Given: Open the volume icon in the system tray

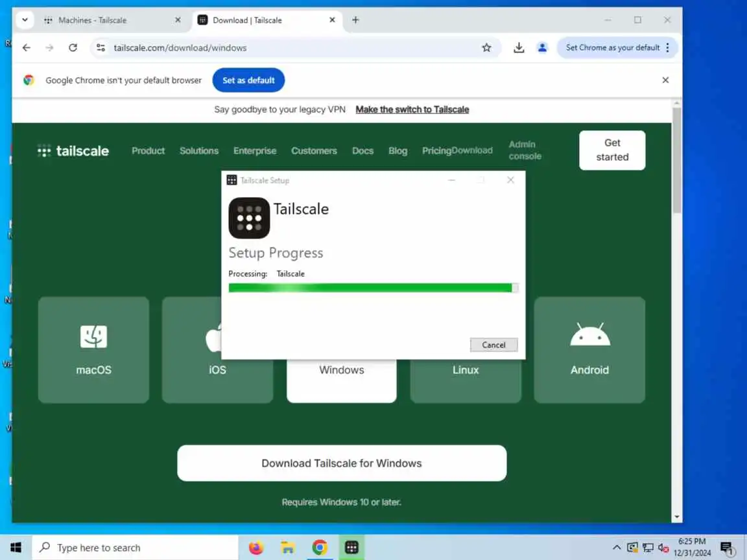Looking at the screenshot, I should [663, 548].
